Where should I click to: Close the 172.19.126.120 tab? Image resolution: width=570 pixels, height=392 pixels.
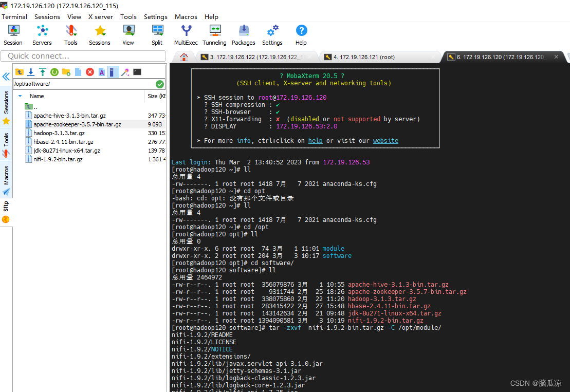pos(556,57)
